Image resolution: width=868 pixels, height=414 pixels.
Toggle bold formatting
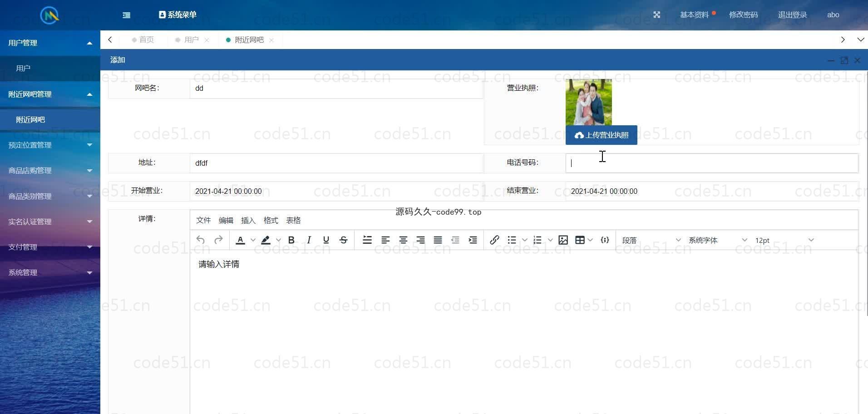291,240
